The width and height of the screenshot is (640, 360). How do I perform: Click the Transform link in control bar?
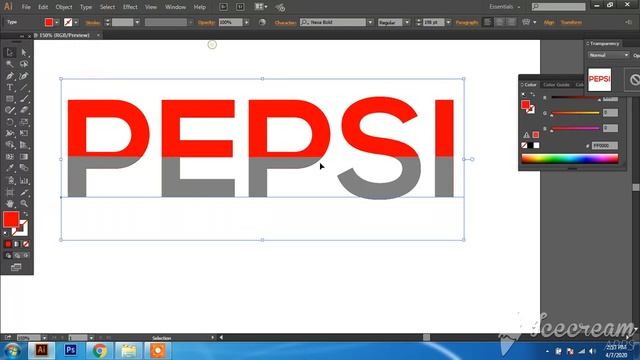571,23
